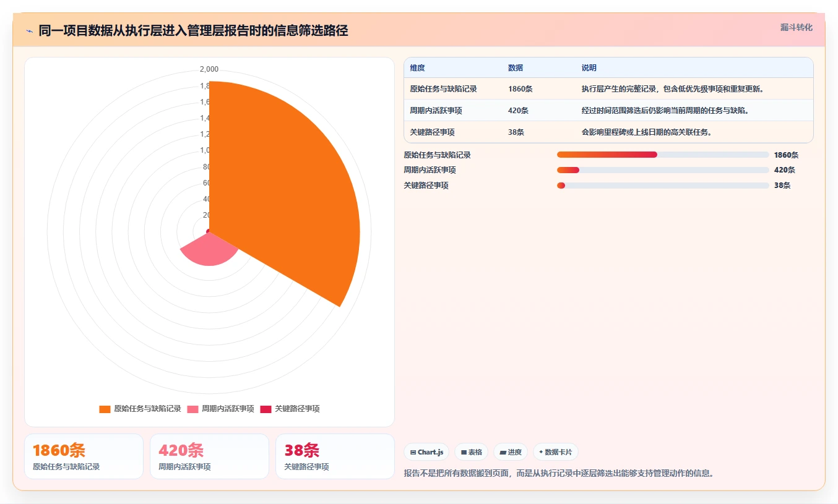Toggle the 原始任务与缺陷记录 legend item
Screen dimensions: 838x504
pyautogui.click(x=140, y=409)
